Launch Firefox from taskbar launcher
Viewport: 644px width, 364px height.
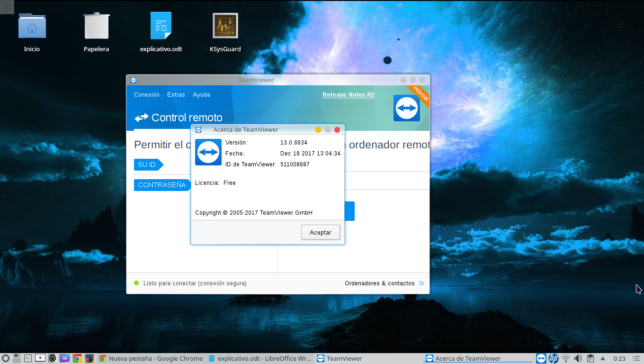[x=89, y=358]
